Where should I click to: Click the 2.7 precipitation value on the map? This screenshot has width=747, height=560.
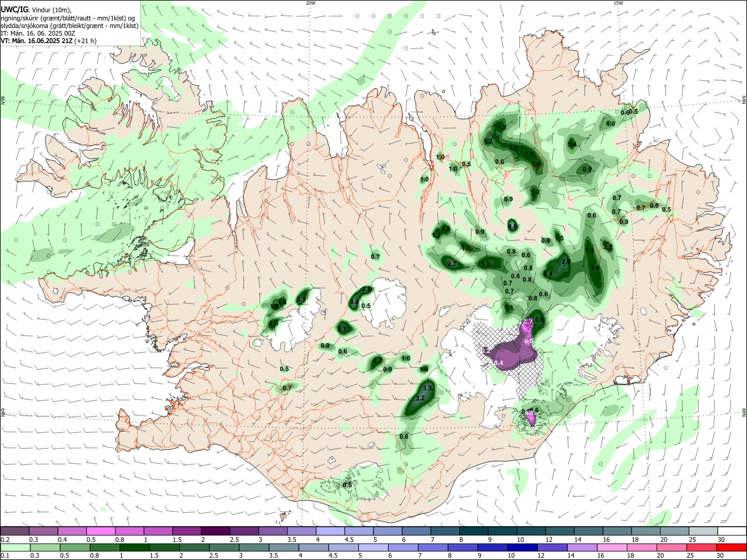pyautogui.click(x=451, y=264)
